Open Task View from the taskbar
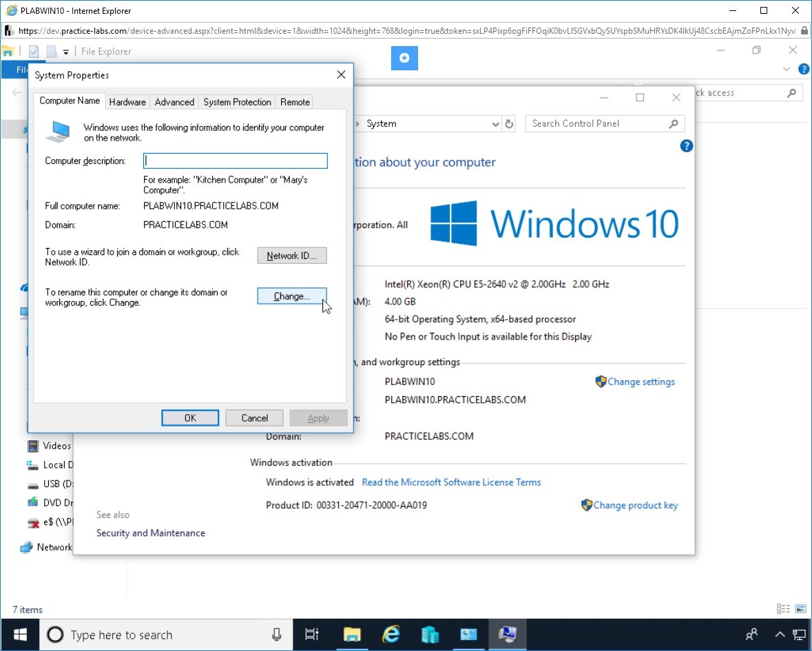 [312, 634]
